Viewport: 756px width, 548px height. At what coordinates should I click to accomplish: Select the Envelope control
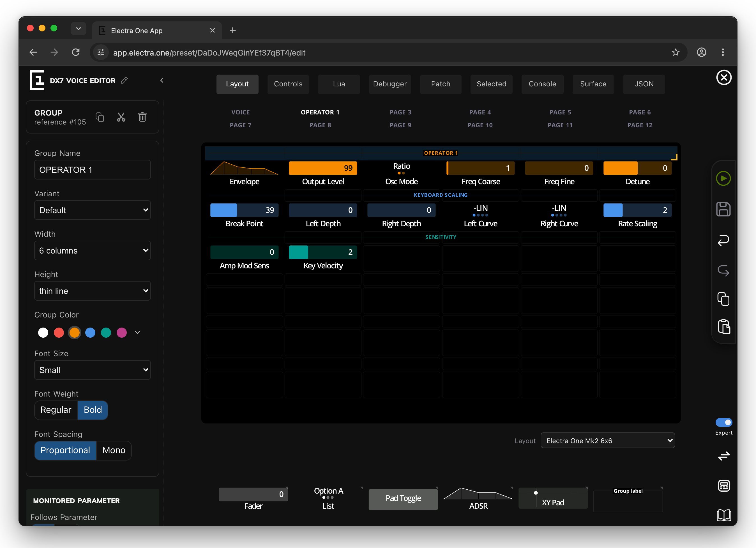[x=244, y=174]
